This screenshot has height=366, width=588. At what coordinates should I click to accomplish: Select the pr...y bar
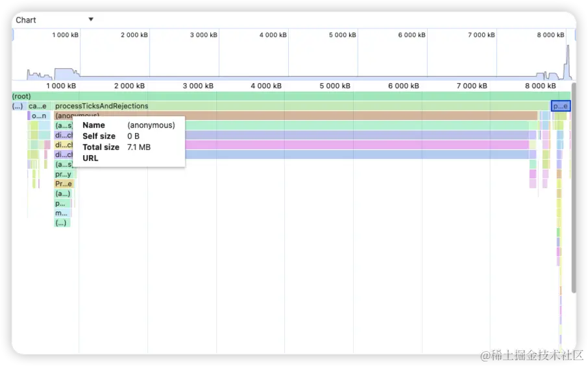(65, 174)
